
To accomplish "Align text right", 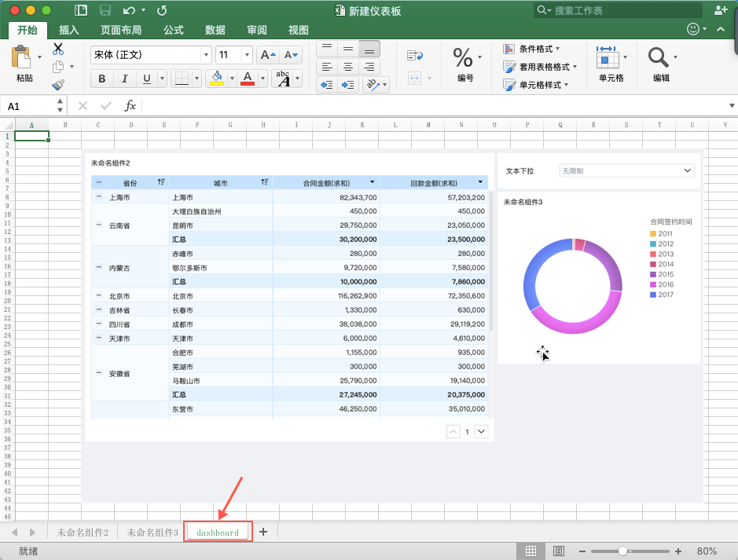I will (x=369, y=67).
